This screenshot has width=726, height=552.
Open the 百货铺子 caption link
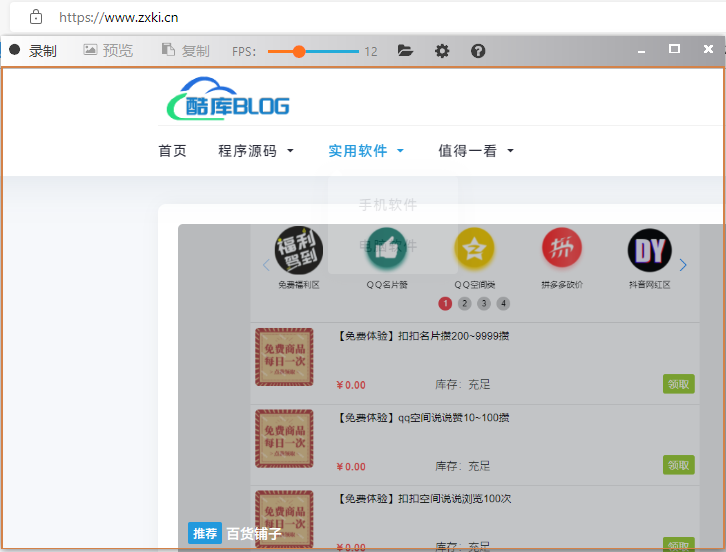point(254,534)
